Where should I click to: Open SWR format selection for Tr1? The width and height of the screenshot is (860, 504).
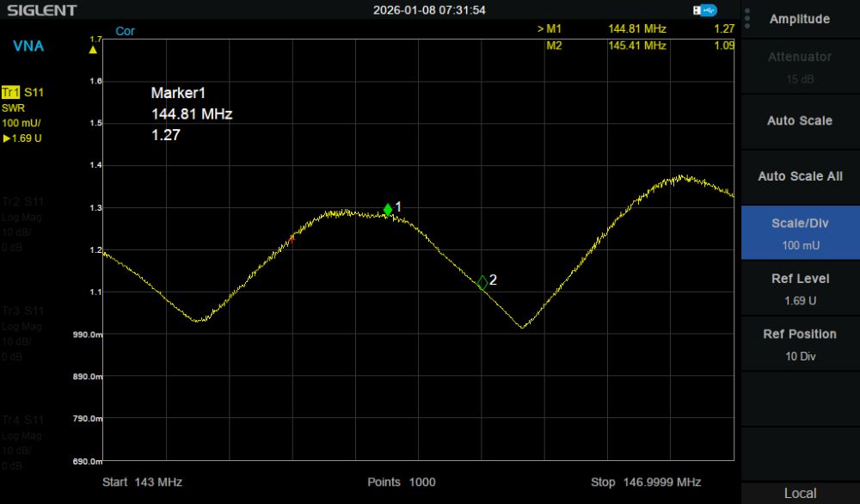[14, 108]
